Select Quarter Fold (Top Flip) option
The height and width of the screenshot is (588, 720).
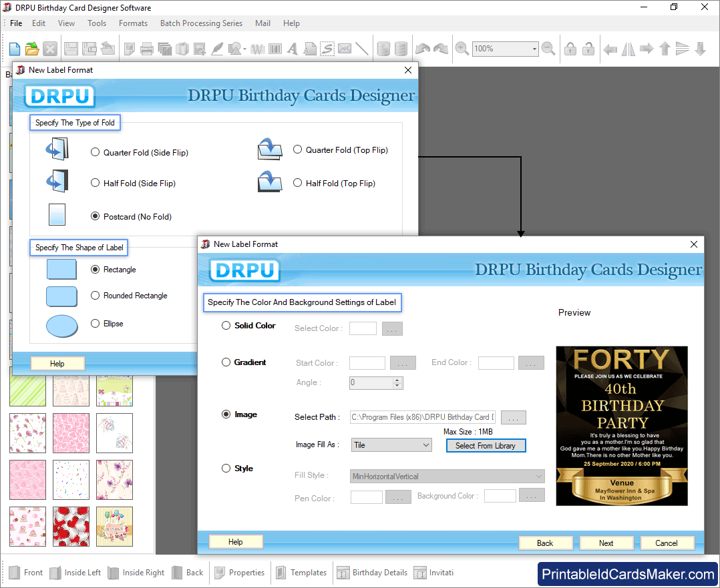pos(298,150)
